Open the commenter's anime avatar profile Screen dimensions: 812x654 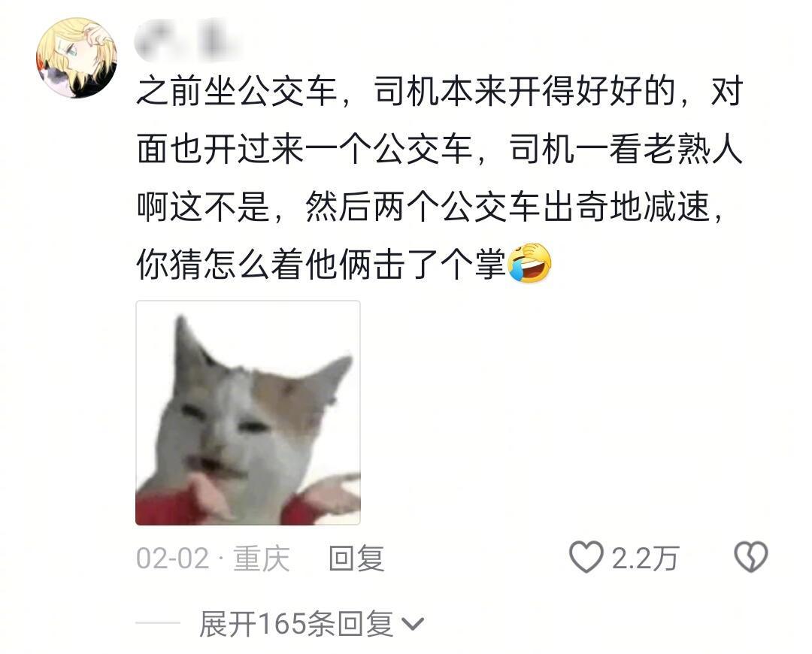click(77, 58)
